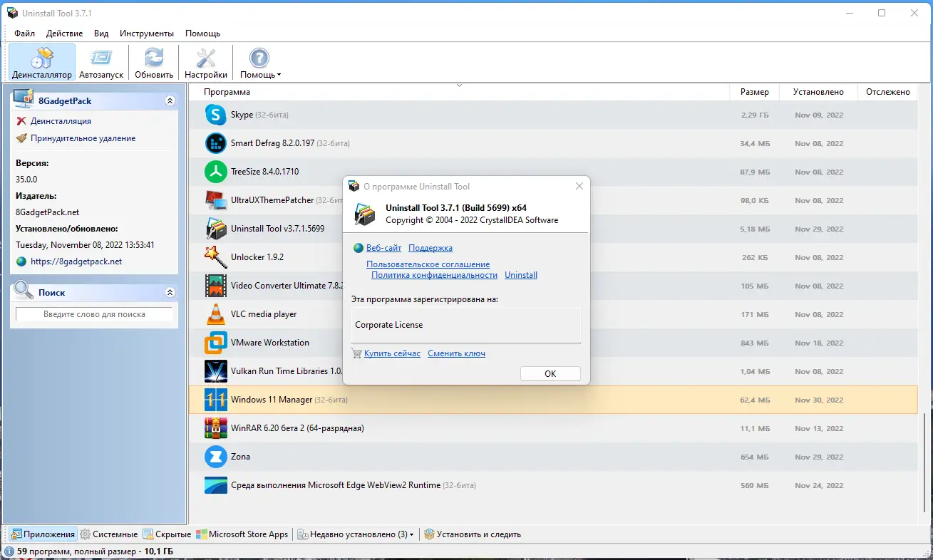This screenshot has height=560, width=933.
Task: Click the shopping cart icon in dialog
Action: (x=356, y=353)
